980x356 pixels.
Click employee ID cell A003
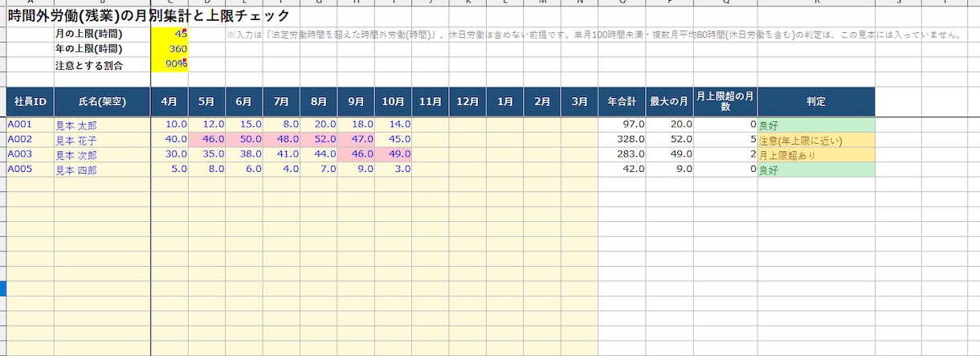31,154
